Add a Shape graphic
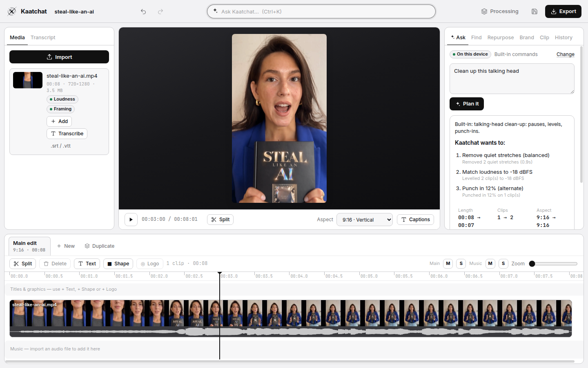 pos(118,264)
